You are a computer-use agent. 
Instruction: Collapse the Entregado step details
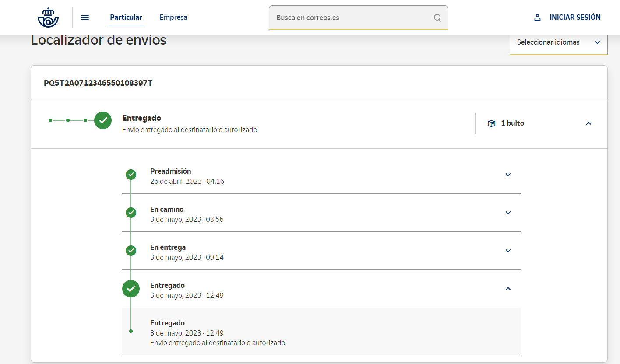coord(508,289)
